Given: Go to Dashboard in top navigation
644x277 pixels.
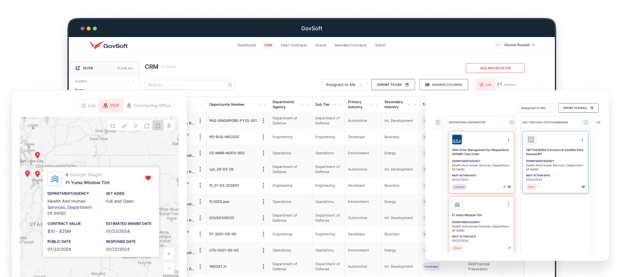Looking at the screenshot, I should [247, 45].
